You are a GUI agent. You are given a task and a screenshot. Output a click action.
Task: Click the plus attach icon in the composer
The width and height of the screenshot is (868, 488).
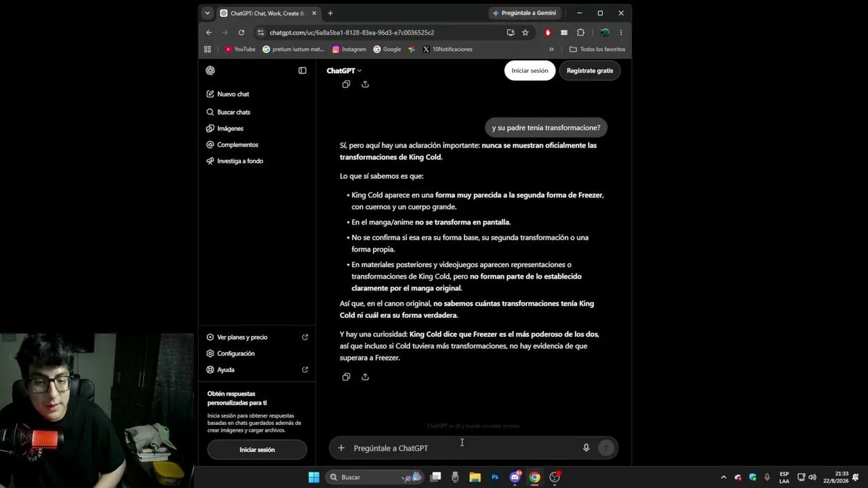[341, 448]
